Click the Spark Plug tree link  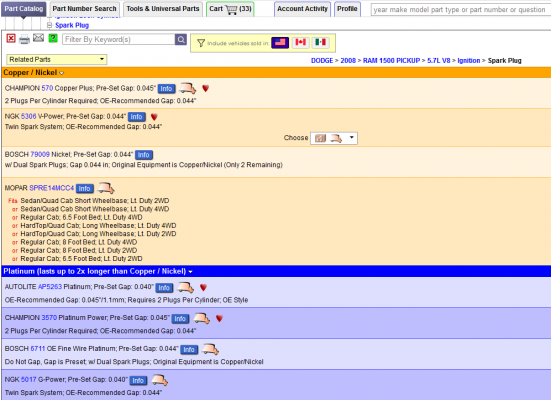(72, 25)
